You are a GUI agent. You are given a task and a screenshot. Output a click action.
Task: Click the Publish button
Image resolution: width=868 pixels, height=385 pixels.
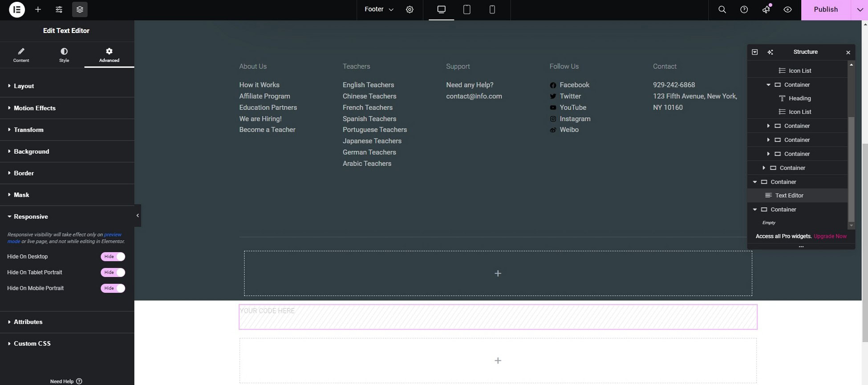coord(826,9)
